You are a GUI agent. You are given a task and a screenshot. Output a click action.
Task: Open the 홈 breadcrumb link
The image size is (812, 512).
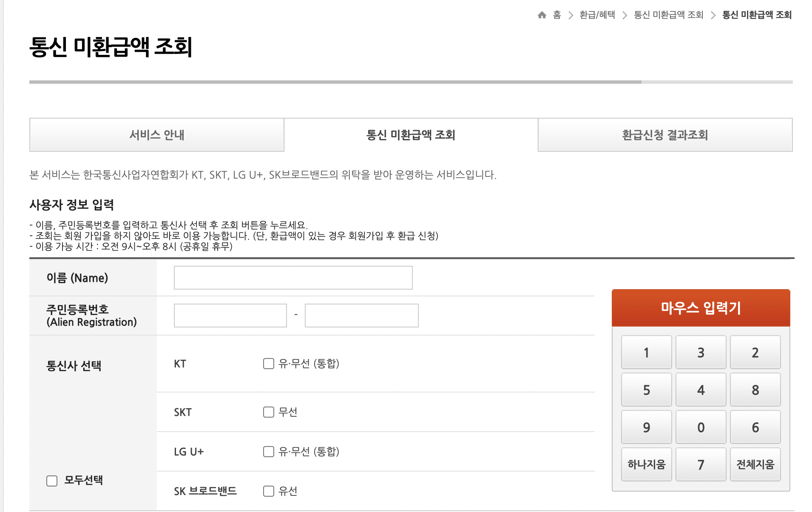pos(557,15)
